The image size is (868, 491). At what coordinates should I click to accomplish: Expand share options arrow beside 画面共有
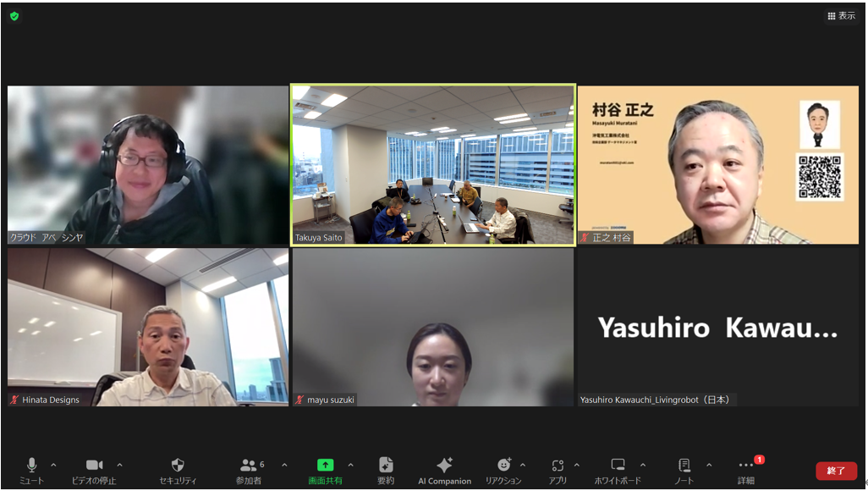350,465
